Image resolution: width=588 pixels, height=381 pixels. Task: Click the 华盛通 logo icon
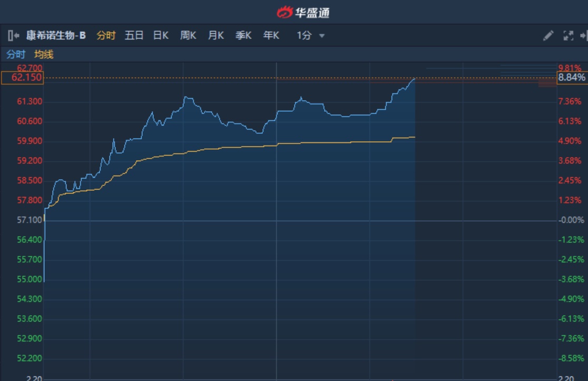coord(285,12)
